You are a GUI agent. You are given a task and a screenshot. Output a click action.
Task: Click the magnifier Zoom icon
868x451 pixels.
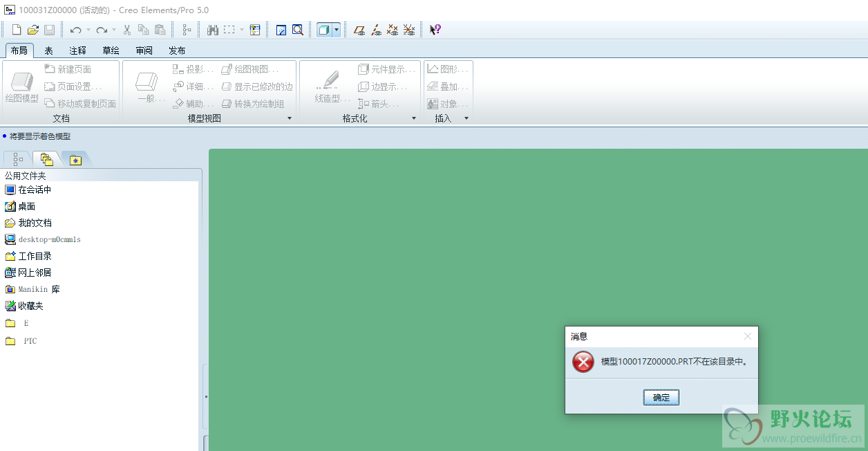(x=298, y=30)
